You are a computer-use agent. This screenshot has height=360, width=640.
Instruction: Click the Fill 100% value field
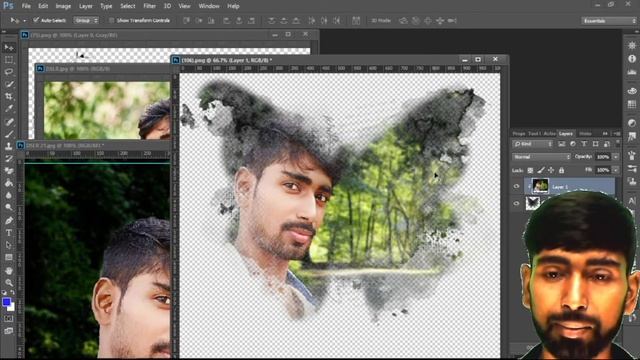point(603,170)
